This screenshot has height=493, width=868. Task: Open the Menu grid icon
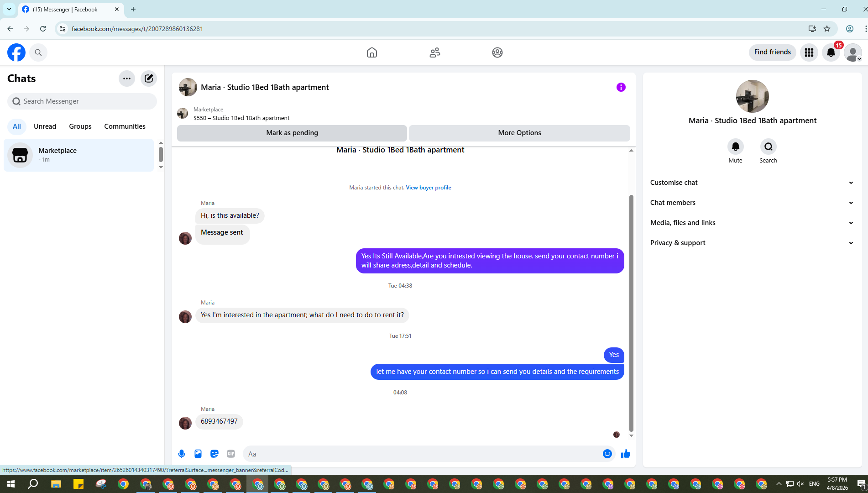pyautogui.click(x=809, y=52)
